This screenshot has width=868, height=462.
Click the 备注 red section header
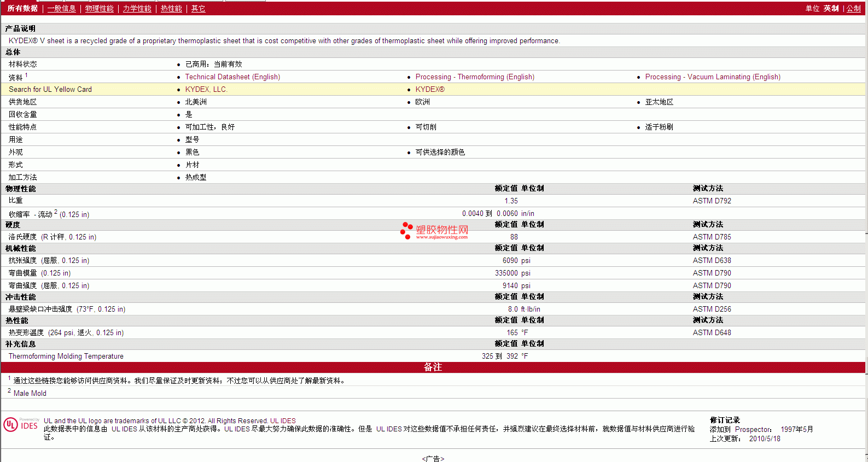(x=433, y=367)
